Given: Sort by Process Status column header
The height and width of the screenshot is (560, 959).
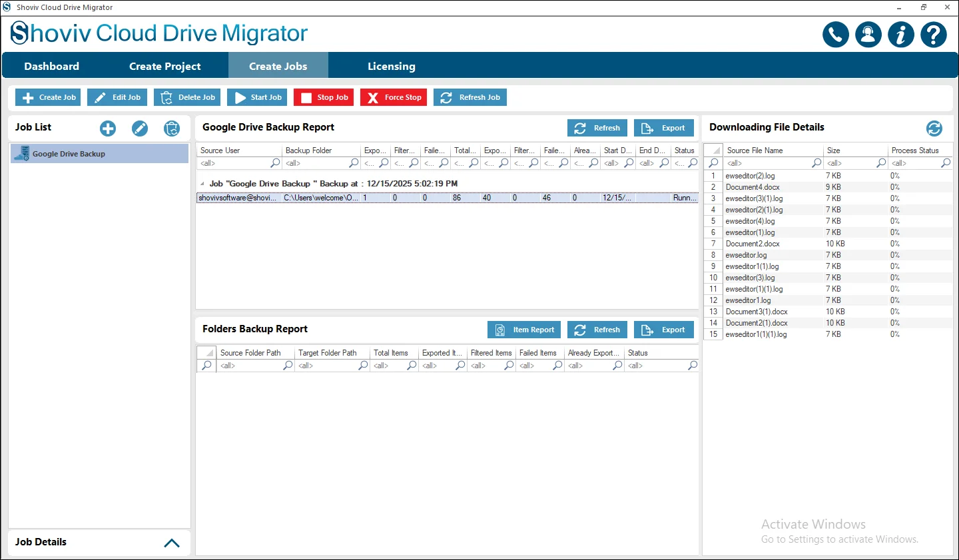Looking at the screenshot, I should [x=920, y=150].
